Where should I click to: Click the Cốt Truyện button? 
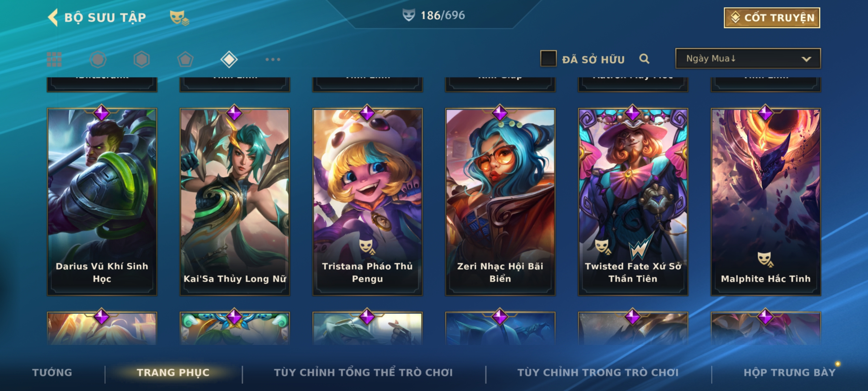[772, 18]
